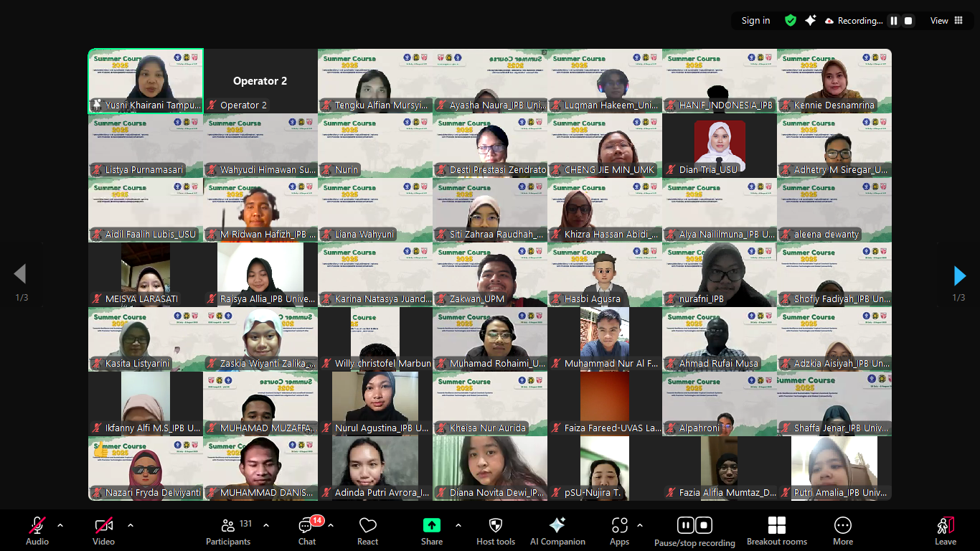Unmute the microphone Audio button
Viewport: 980px width, 551px height.
pos(37,531)
